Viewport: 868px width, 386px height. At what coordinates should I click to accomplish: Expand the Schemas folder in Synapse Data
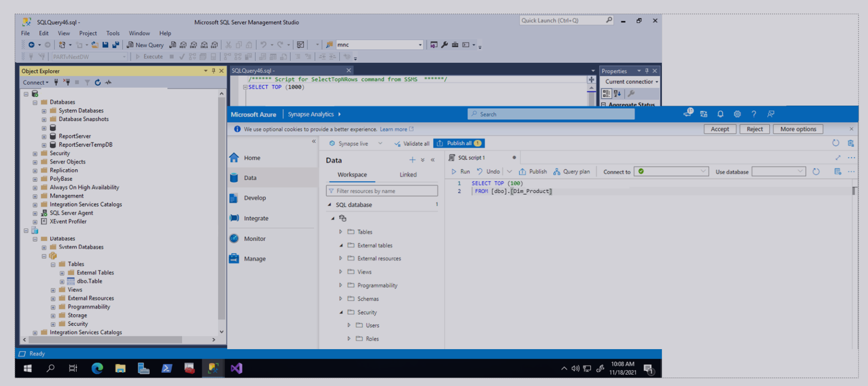click(341, 299)
